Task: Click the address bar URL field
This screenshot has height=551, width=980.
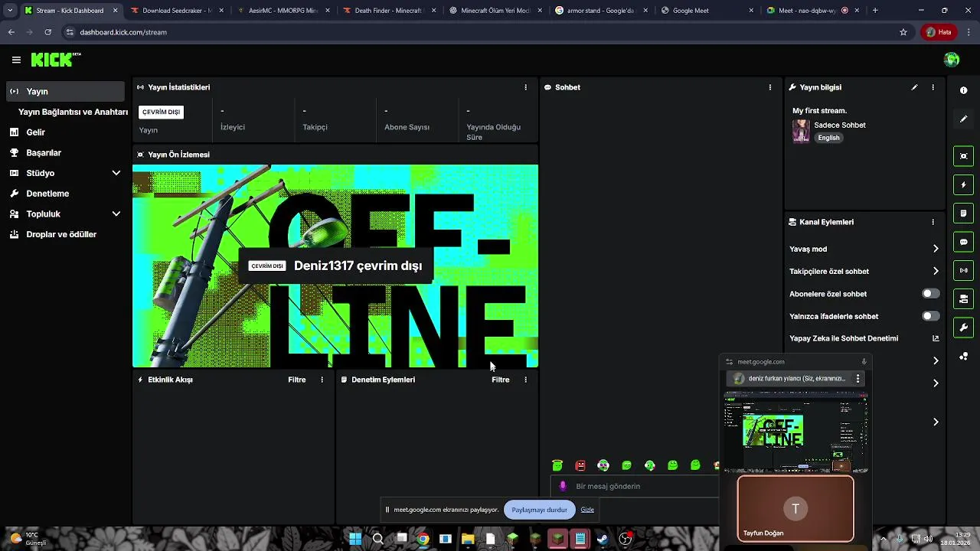Action: [482, 32]
